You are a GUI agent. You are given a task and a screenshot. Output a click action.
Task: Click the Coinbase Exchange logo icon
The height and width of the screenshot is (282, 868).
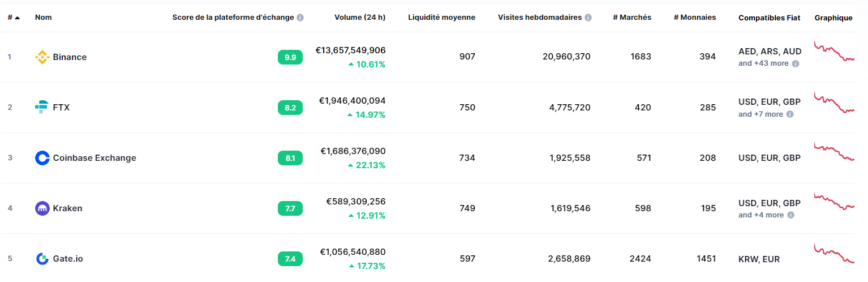click(x=42, y=158)
